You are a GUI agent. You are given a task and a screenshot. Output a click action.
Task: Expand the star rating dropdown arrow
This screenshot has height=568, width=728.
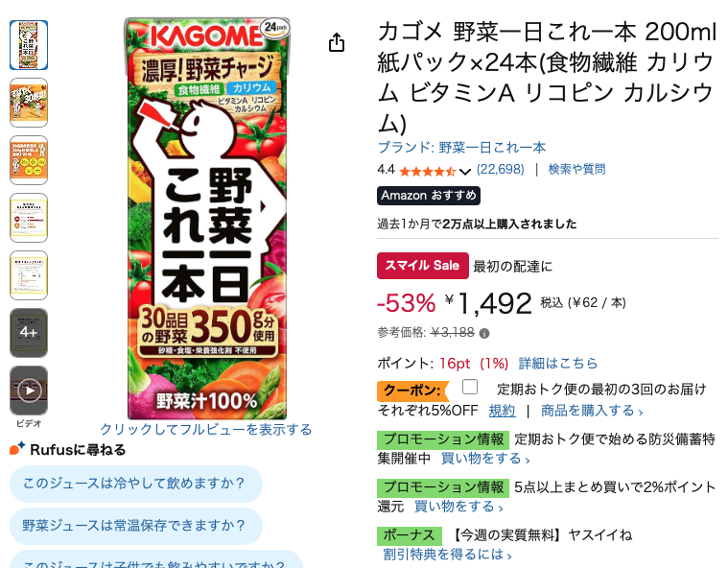pyautogui.click(x=465, y=172)
